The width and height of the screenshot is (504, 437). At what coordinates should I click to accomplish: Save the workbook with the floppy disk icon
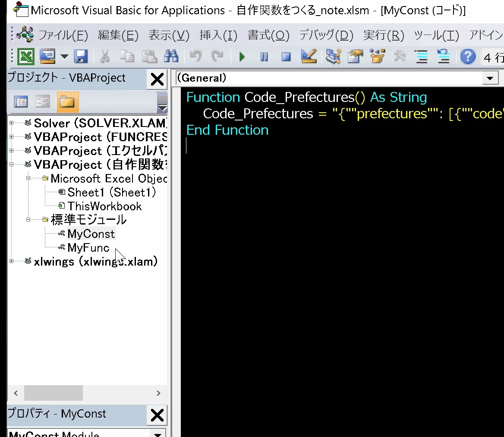point(81,57)
